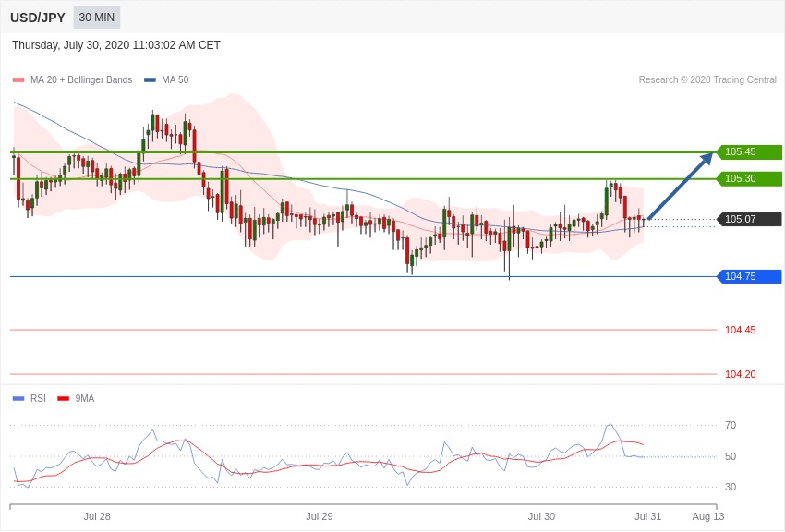Viewport: 785px width, 532px height.
Task: Click the MA 20 + Bollinger Bands legend swatch
Action: (x=18, y=80)
